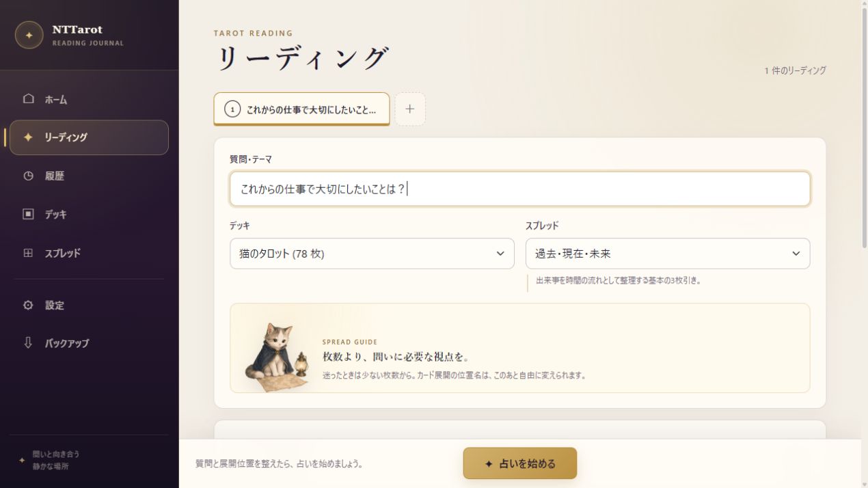This screenshot has width=868, height=488.
Task: Click the 質問と展開位置を整えたら、占いを始めましょう。 hint text
Action: pyautogui.click(x=279, y=463)
